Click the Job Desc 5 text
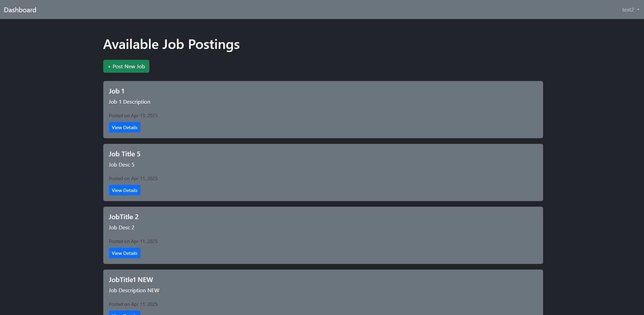644x315 pixels. pos(122,165)
